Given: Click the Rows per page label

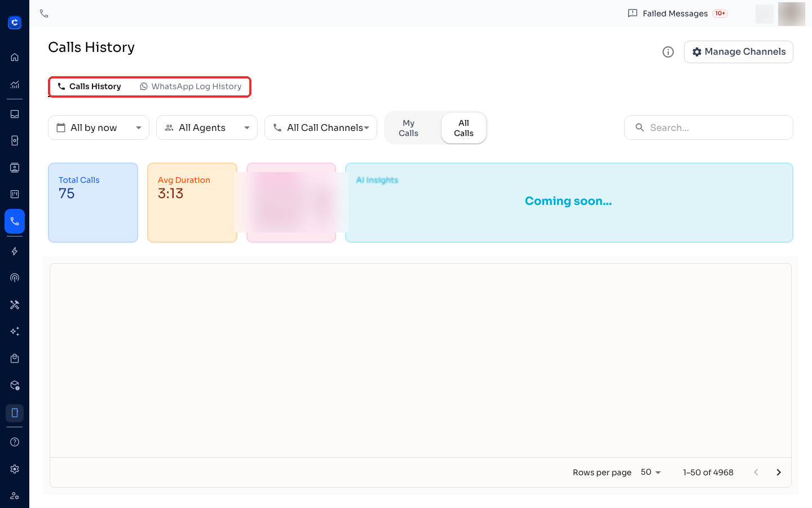Looking at the screenshot, I should (602, 472).
